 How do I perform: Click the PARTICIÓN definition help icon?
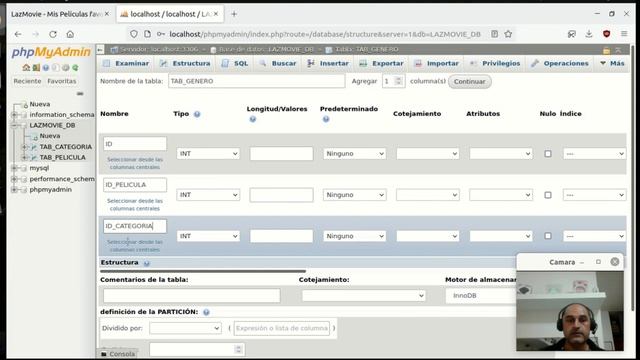click(x=206, y=312)
